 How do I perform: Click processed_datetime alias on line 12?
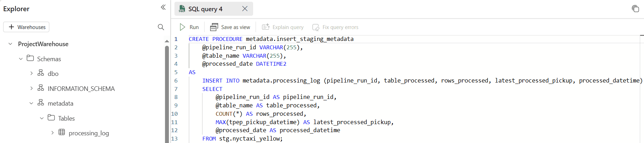310,130
